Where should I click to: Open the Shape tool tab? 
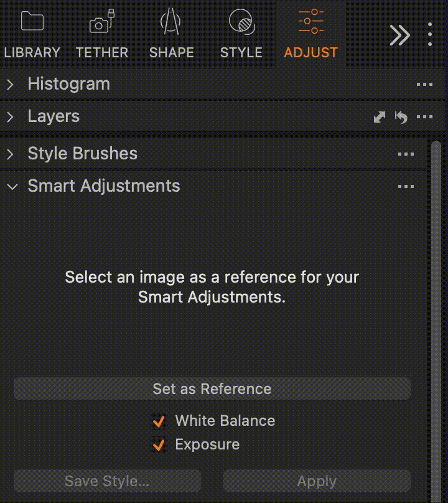(x=171, y=35)
